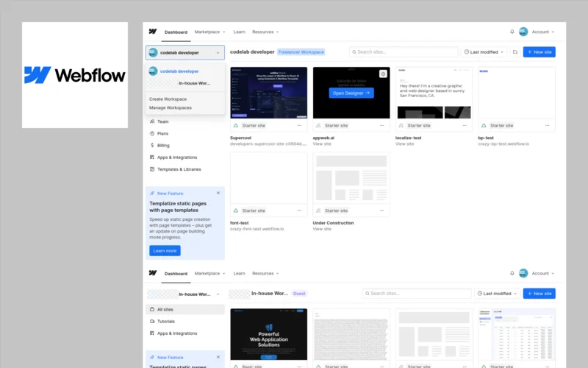
Task: Click the Team icon in the sidebar
Action: [x=152, y=121]
